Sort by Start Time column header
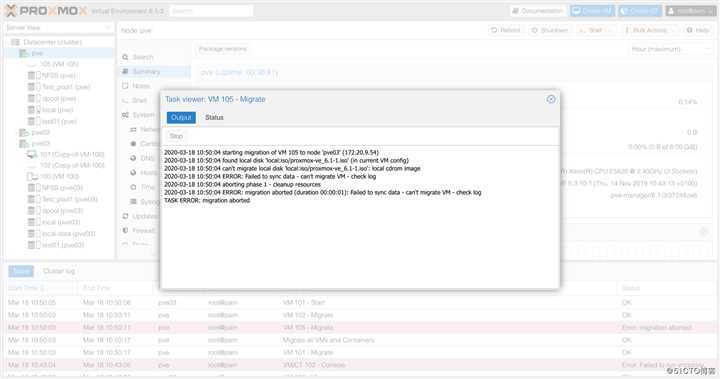This screenshot has width=720, height=379. pos(40,288)
